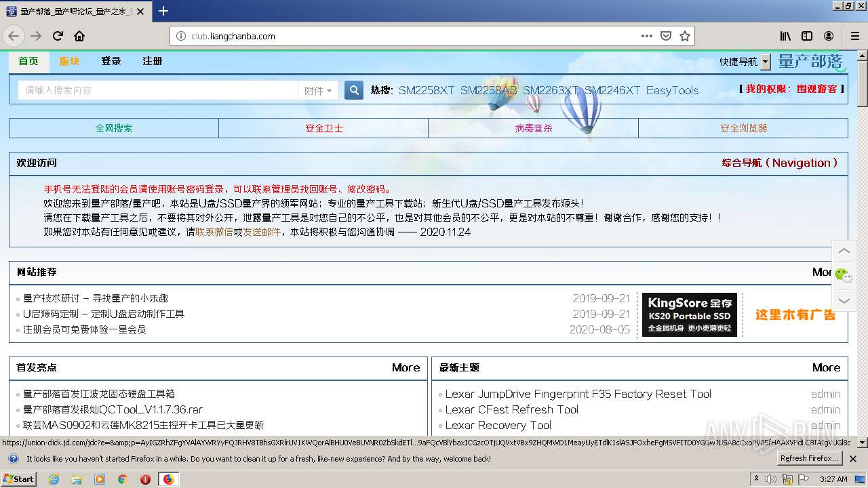Open the Firefox account menu
Viewport: 868px width, 488px height.
point(829,36)
